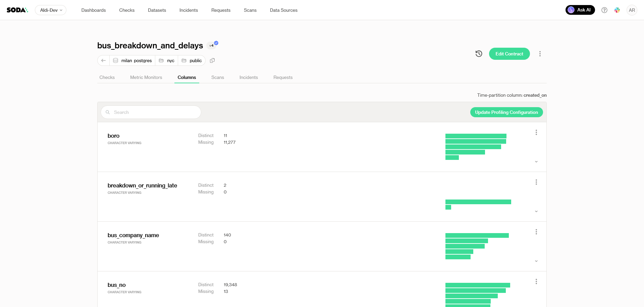Open bus_company_name column options menu
The height and width of the screenshot is (307, 644).
(x=536, y=232)
